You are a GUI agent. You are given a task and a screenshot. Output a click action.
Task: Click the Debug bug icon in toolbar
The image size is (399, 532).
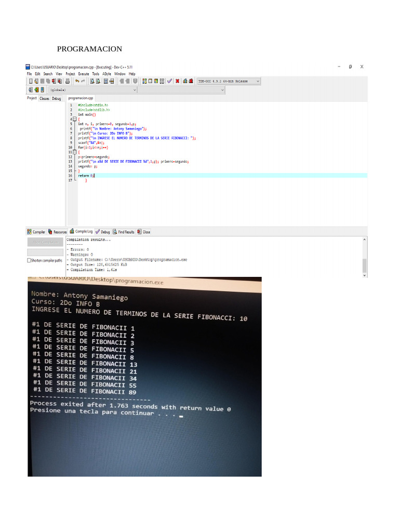(x=191, y=81)
